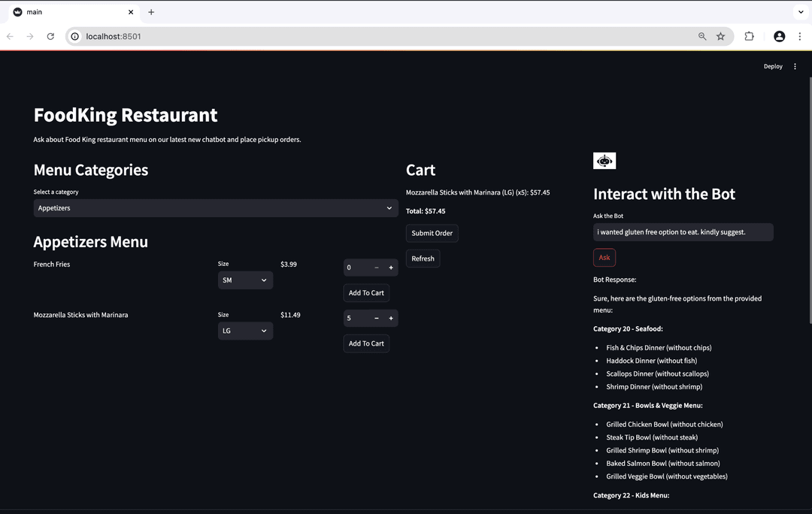Click the bookmark star icon in address bar
This screenshot has height=514, width=812.
pyautogui.click(x=720, y=36)
